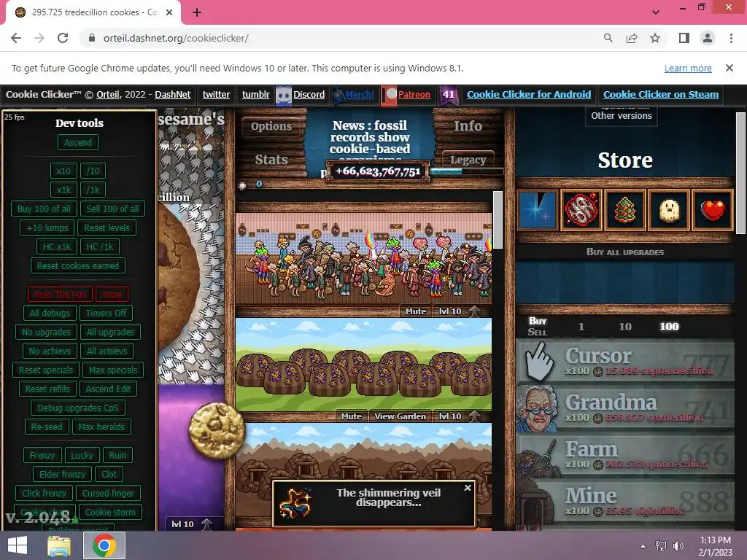This screenshot has height=560, width=747.
Task: Click the browser address bar
Action: (x=343, y=38)
